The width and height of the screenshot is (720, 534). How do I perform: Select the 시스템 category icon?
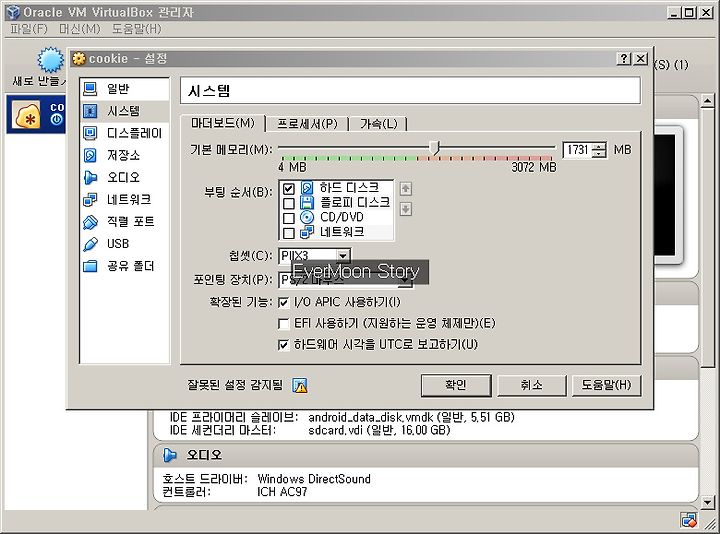point(90,111)
